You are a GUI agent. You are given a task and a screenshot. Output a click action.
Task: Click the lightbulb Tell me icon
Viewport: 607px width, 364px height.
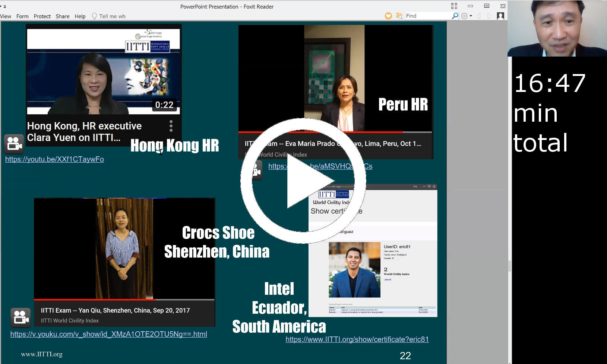click(x=94, y=16)
